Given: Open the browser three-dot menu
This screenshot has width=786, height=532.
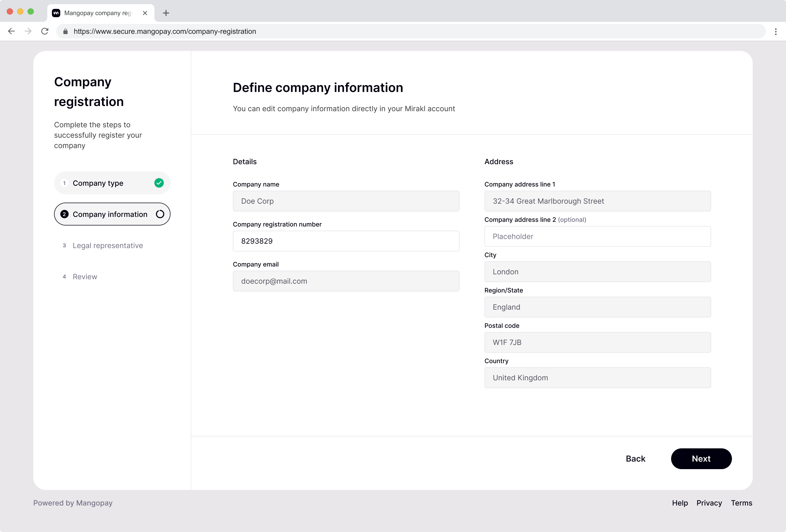Looking at the screenshot, I should coord(776,31).
